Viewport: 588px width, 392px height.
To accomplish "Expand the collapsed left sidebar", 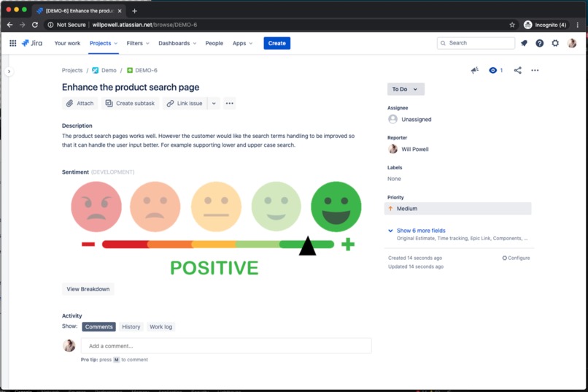I will coord(9,72).
